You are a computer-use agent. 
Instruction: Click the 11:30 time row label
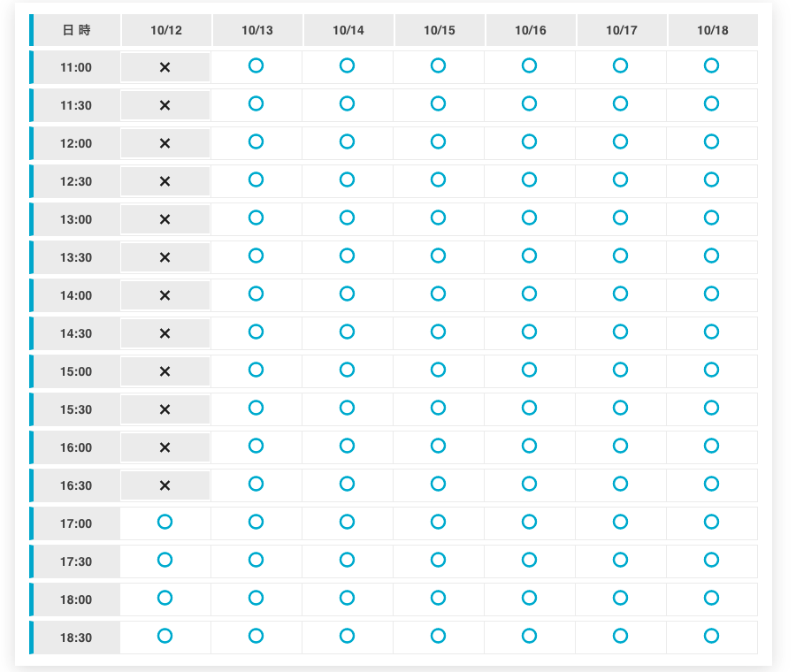[x=77, y=105]
